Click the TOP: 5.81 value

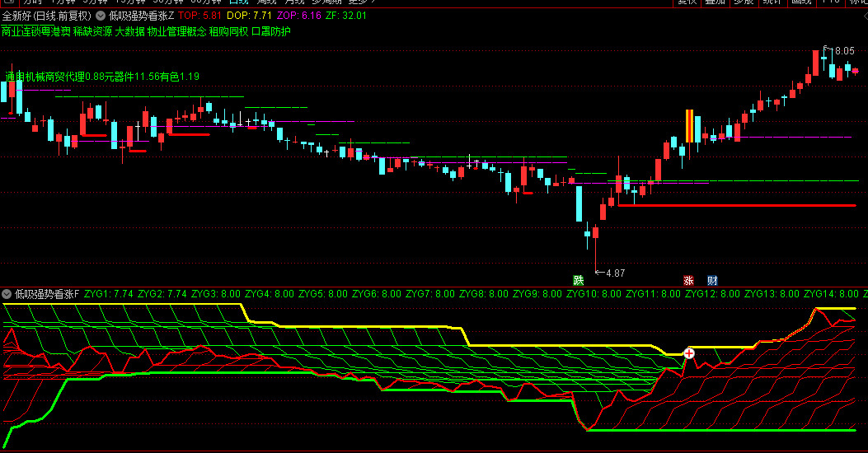(x=199, y=16)
